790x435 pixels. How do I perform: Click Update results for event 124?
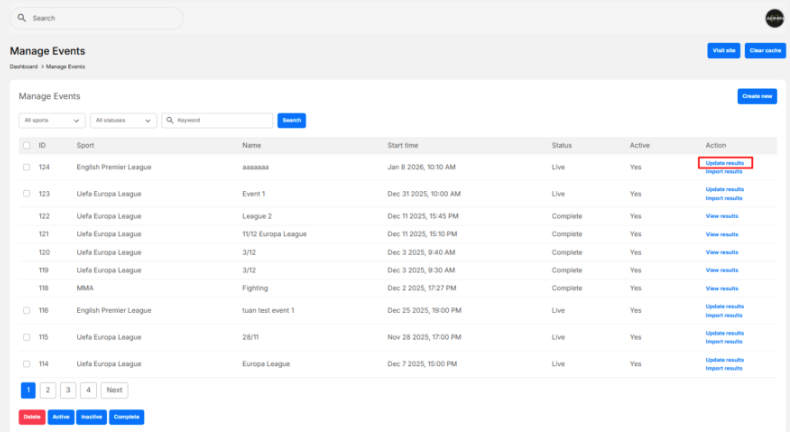click(x=724, y=162)
